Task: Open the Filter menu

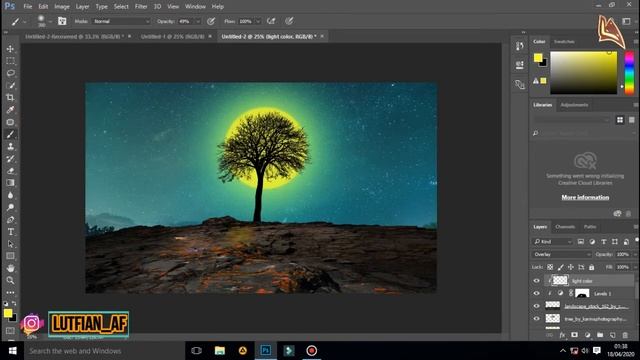Action: pyautogui.click(x=141, y=7)
